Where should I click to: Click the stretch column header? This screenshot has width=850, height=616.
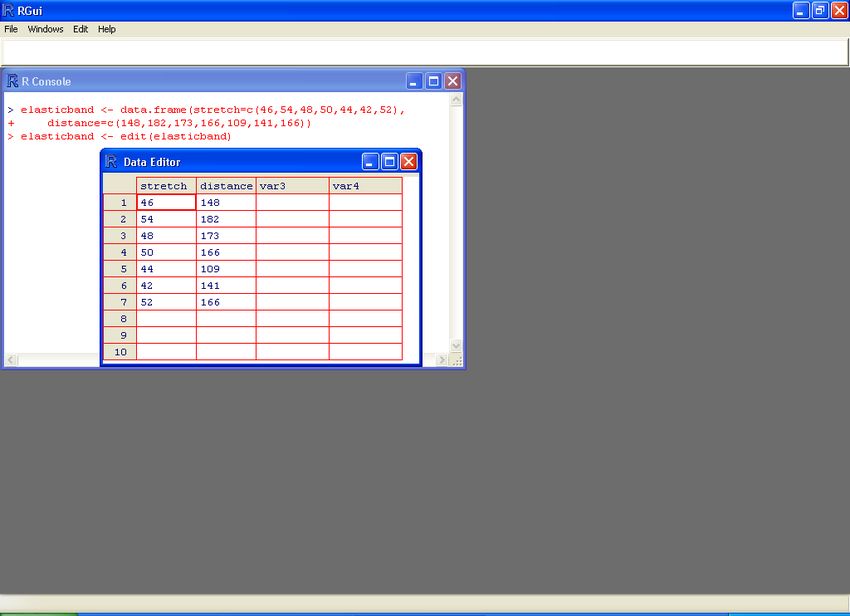tap(166, 186)
